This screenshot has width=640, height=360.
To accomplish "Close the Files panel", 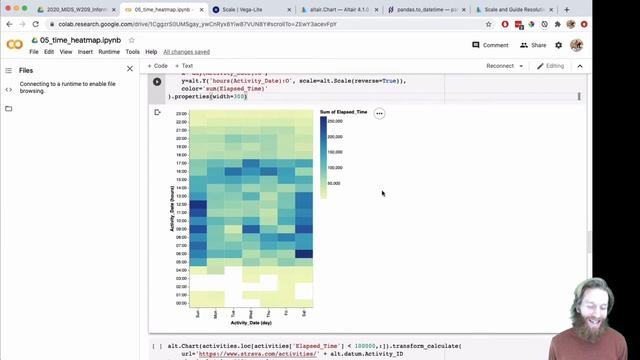I will (130, 69).
